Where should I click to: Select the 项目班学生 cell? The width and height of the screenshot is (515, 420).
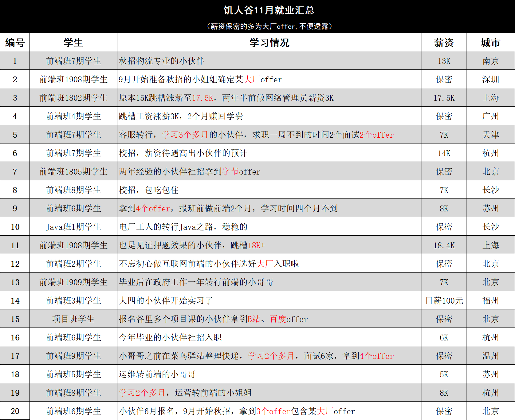(x=73, y=319)
